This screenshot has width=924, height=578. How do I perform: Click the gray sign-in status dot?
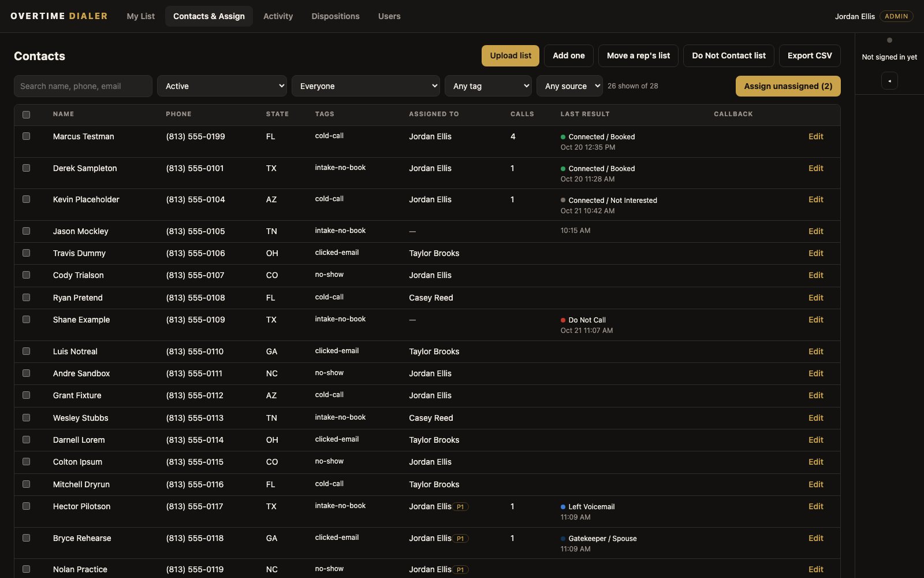(x=889, y=40)
